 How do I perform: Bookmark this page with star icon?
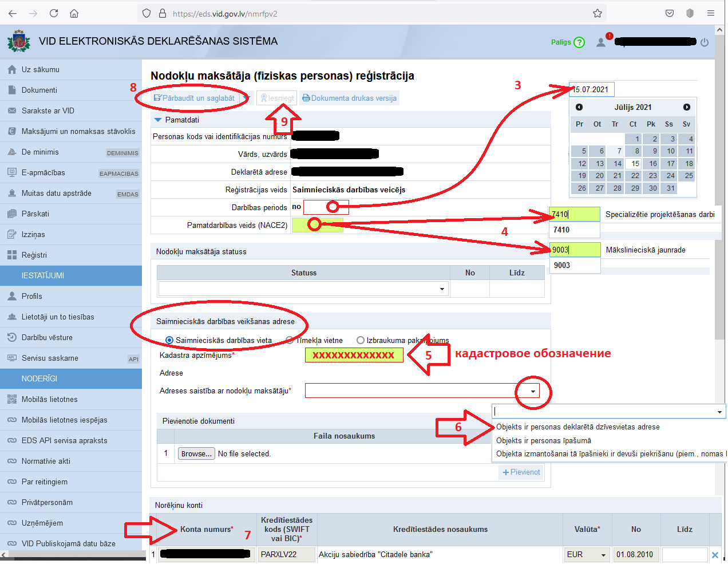[x=598, y=13]
